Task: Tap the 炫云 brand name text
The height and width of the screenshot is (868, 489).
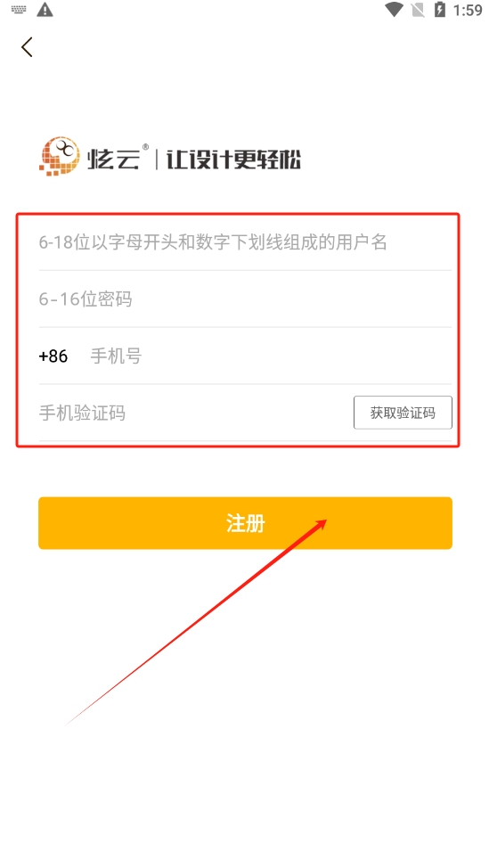Action: coord(113,160)
